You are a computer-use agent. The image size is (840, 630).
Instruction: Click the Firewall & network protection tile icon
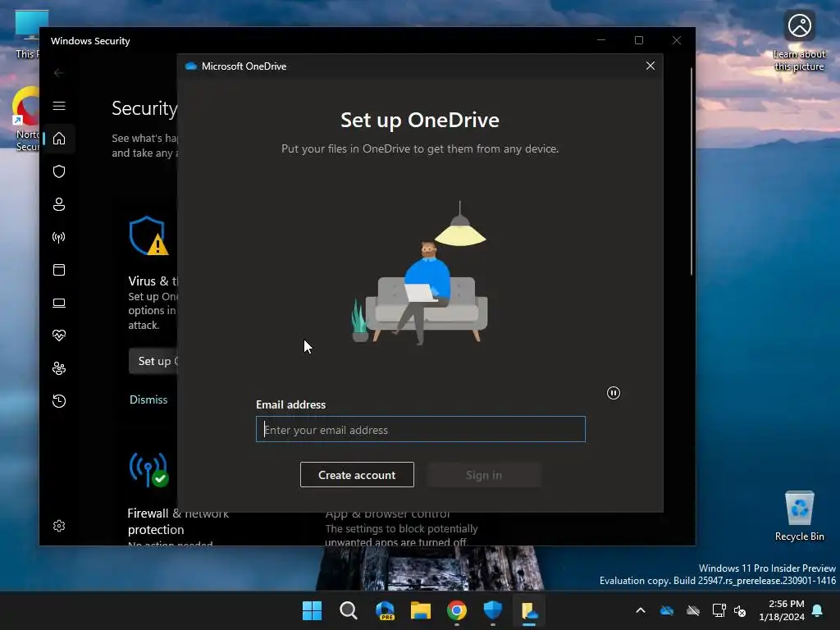click(x=148, y=470)
